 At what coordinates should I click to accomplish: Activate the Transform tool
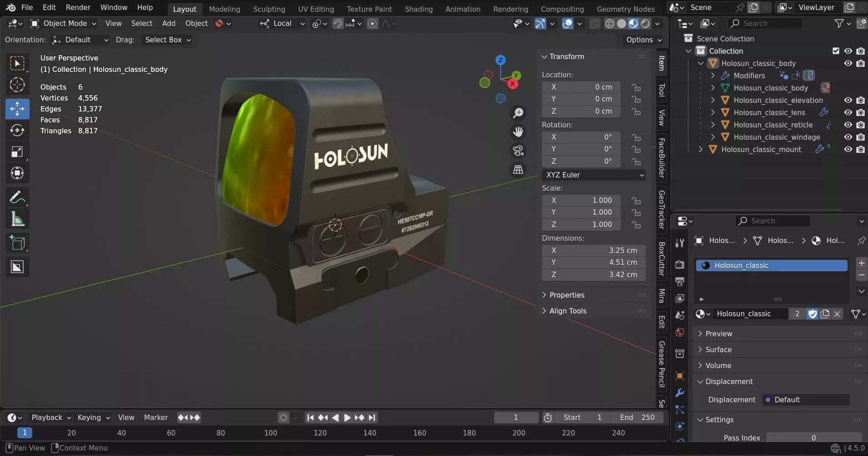coord(17,173)
